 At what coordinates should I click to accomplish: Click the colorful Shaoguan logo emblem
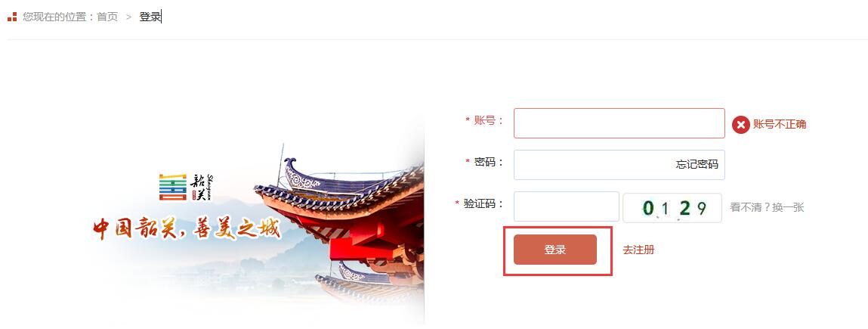[x=173, y=188]
